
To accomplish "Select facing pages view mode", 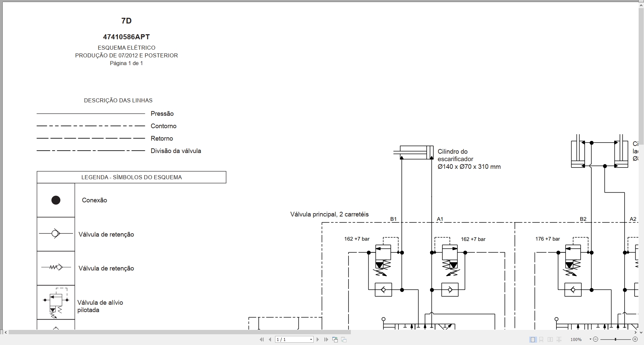I will [x=550, y=340].
